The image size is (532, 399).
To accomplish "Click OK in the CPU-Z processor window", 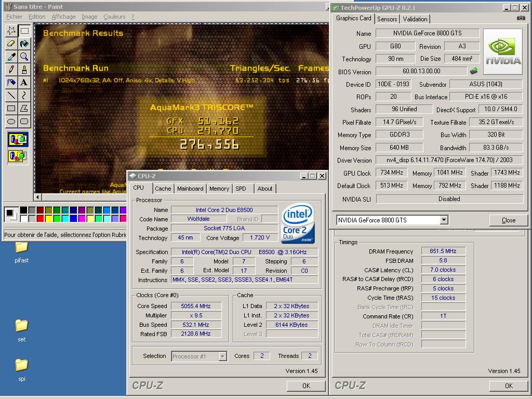I will click(306, 386).
